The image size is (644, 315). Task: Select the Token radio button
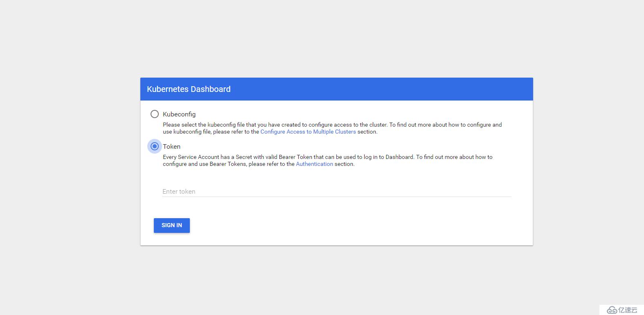coord(154,146)
